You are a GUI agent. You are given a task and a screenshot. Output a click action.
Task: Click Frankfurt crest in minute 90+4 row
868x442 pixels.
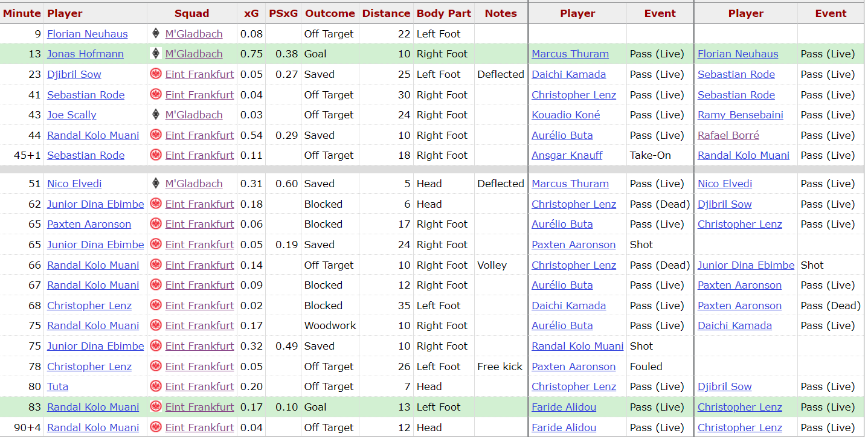[x=155, y=428]
